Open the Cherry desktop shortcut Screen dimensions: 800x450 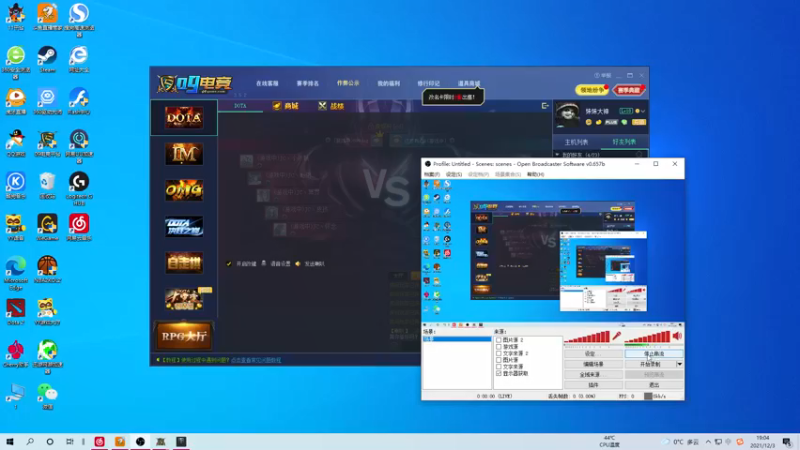[16, 354]
